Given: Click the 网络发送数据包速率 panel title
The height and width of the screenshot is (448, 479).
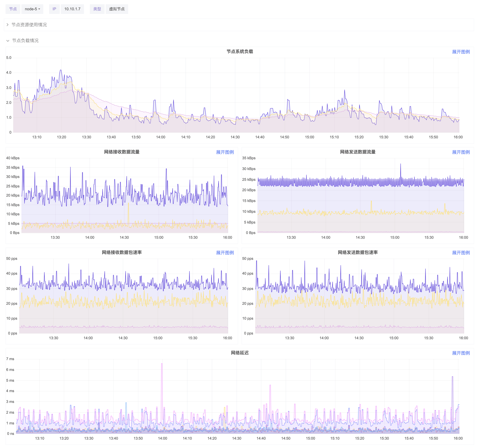Looking at the screenshot, I should pyautogui.click(x=358, y=252).
